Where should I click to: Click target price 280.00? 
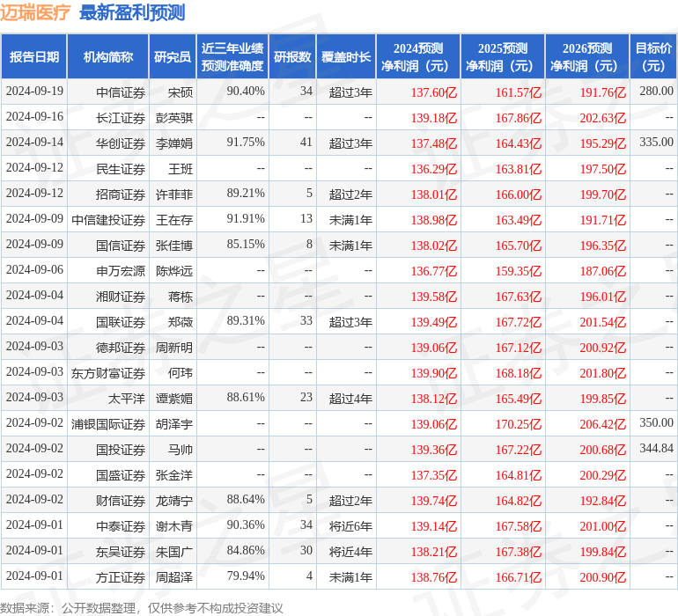(x=656, y=92)
